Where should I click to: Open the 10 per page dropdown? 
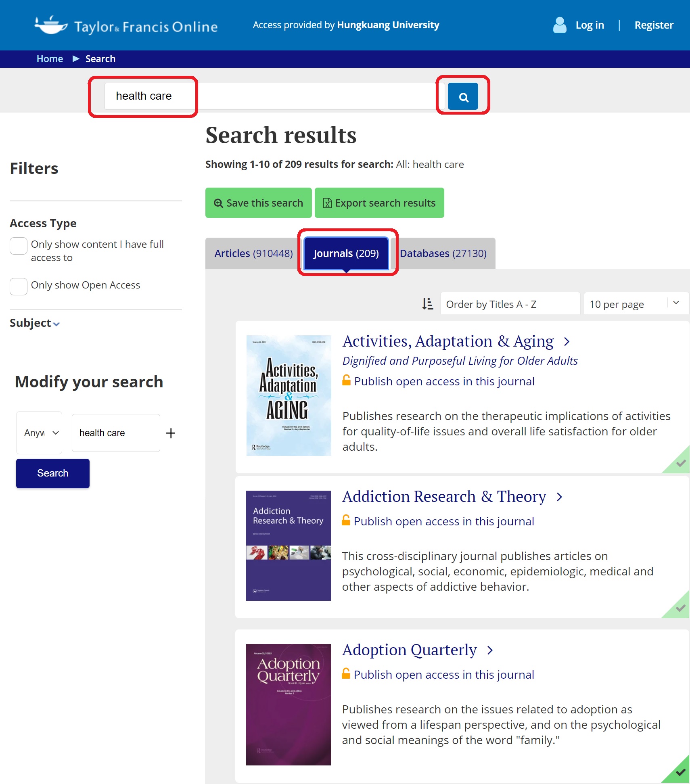coord(636,304)
